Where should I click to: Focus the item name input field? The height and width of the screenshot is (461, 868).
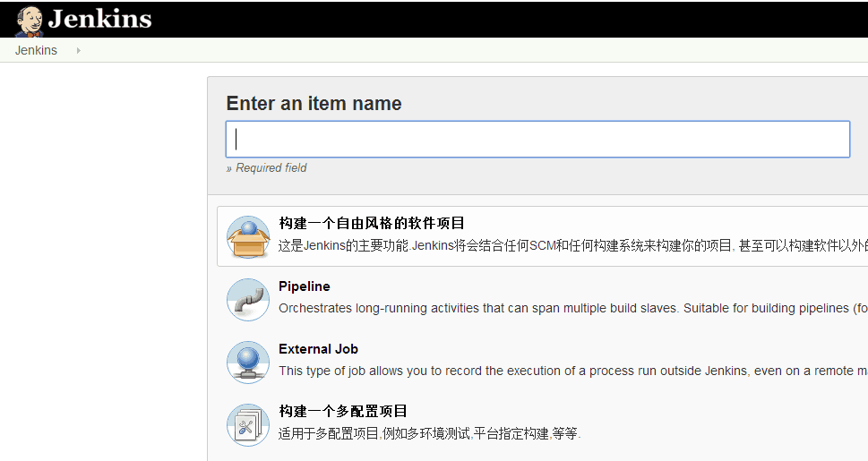537,139
